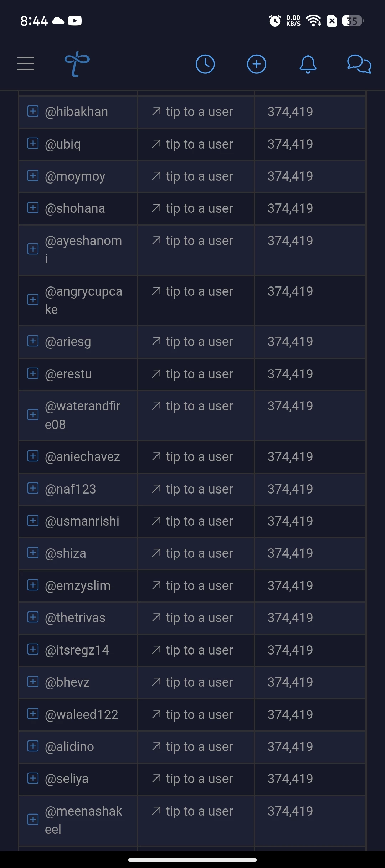This screenshot has width=385, height=868.
Task: Expand the @waterandfire08 row details
Action: pos(33,415)
